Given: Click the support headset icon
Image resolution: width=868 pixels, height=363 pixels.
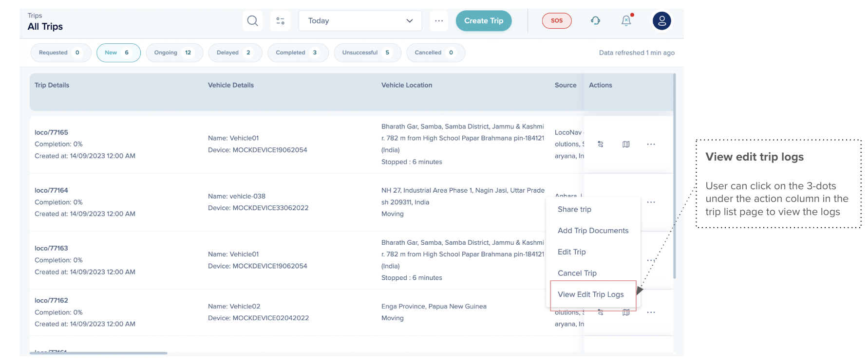Looking at the screenshot, I should (595, 20).
